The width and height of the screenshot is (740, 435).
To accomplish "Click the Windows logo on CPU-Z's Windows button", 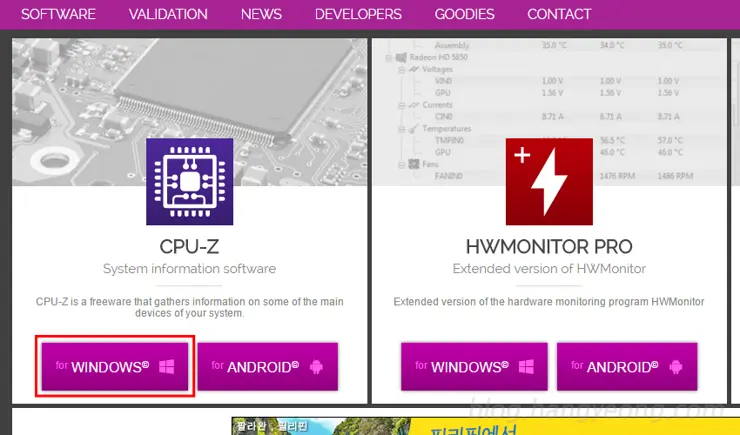I will tap(164, 367).
